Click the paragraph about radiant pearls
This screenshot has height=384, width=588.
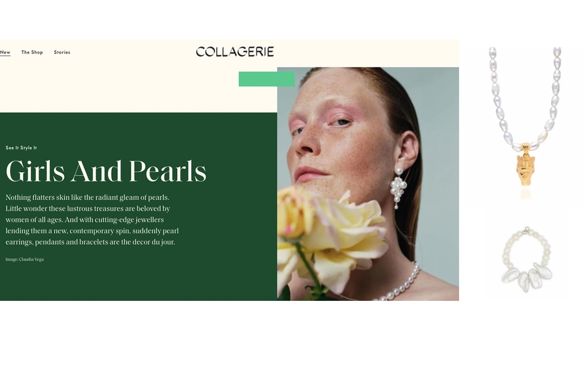click(x=92, y=220)
